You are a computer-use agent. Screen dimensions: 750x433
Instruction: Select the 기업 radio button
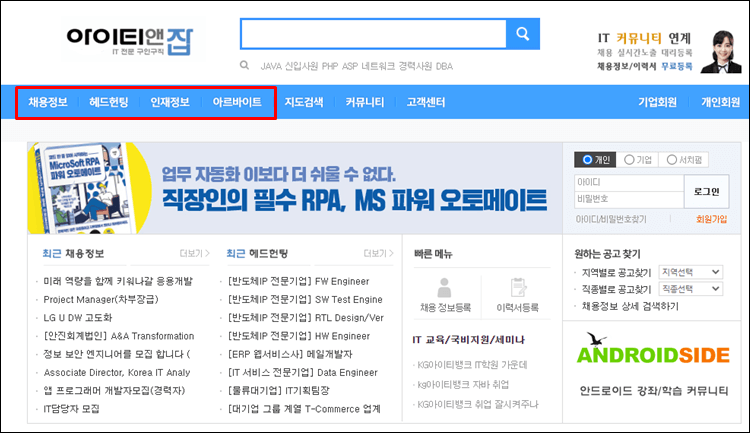tap(629, 160)
